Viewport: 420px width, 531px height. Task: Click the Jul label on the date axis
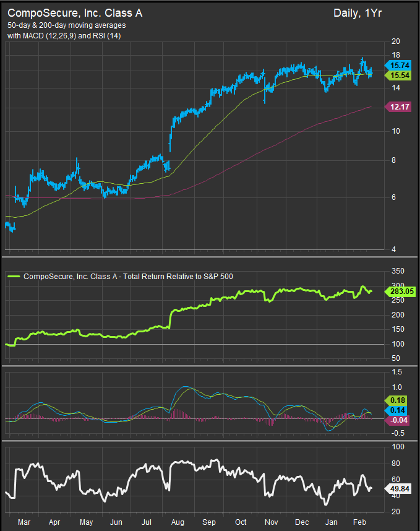tap(147, 522)
